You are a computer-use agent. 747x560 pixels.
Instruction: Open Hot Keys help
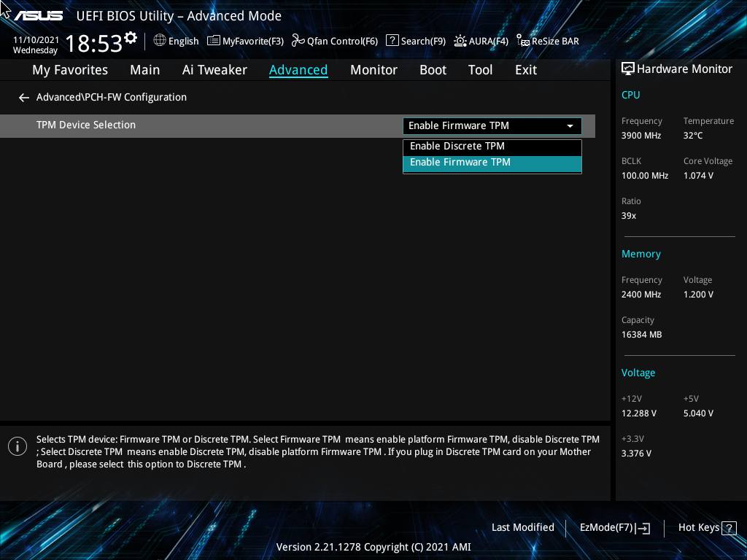pyautogui.click(x=698, y=528)
